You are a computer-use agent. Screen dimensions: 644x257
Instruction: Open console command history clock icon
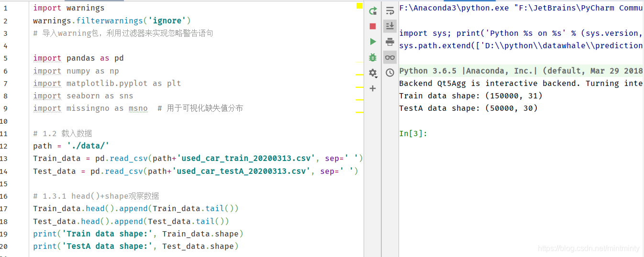point(390,73)
